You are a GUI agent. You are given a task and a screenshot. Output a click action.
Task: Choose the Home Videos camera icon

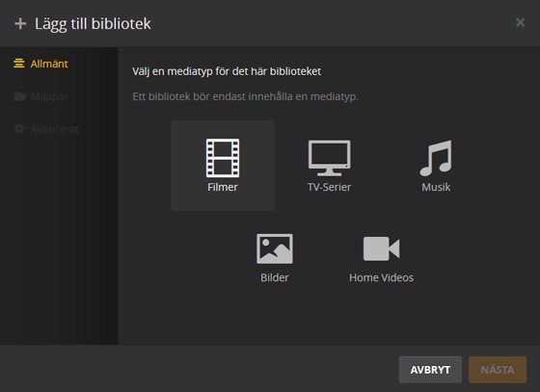click(x=381, y=248)
